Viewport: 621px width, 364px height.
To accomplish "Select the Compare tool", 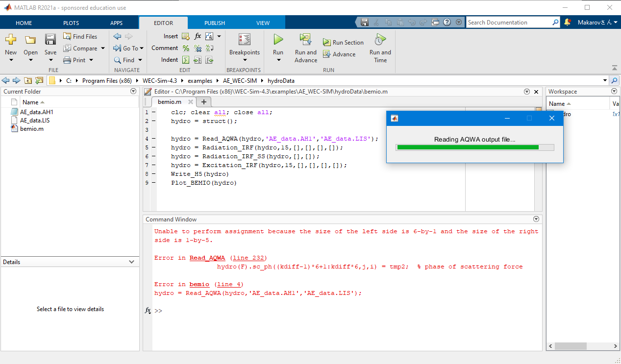I will (83, 48).
